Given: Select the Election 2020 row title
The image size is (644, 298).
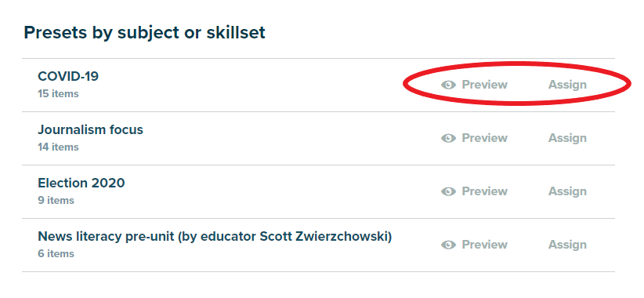Looking at the screenshot, I should pos(81,184).
